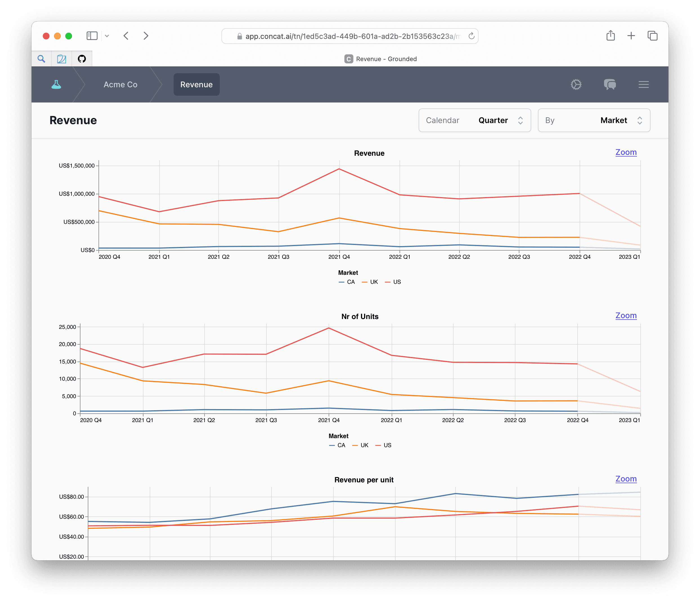Click the Safari share icon
Viewport: 700px width, 602px height.
(611, 36)
